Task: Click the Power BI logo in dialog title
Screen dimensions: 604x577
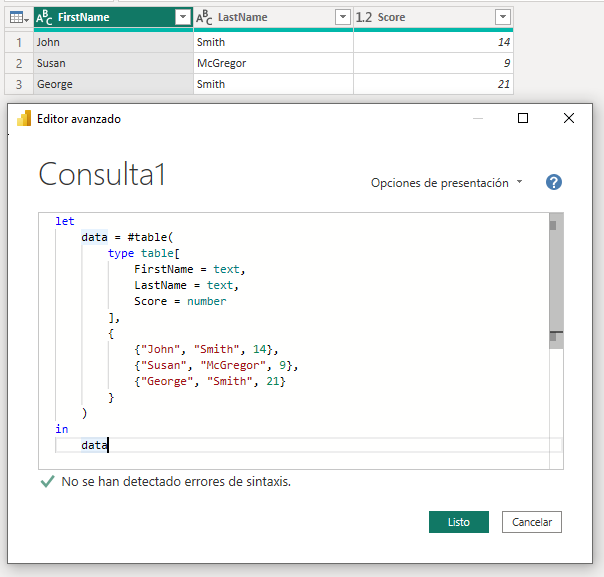Action: tap(24, 118)
